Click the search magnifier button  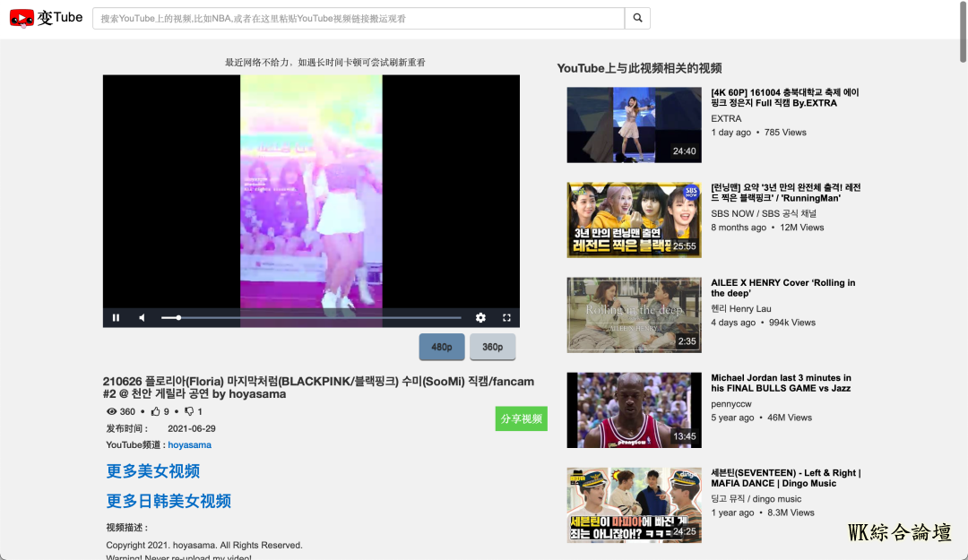638,19
